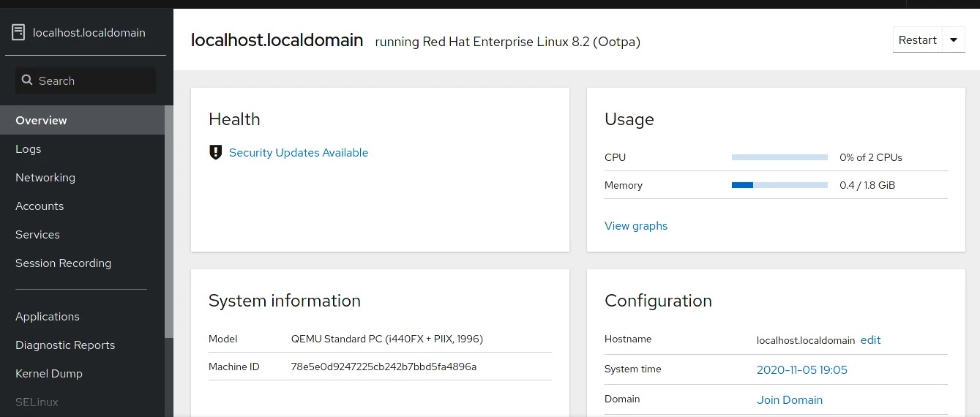Select Overview in the sidebar
980x417 pixels.
coord(82,120)
